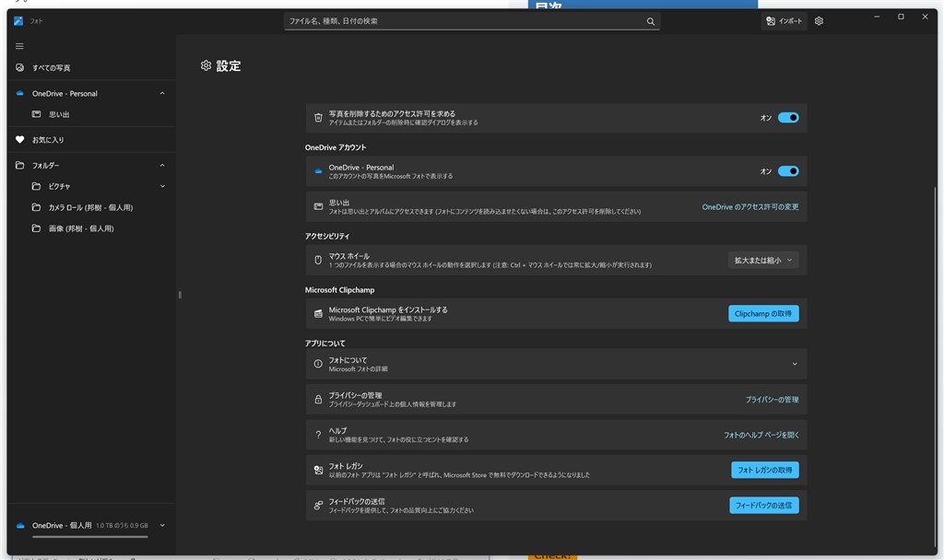Toggle off delete confirmation permission switch
The width and height of the screenshot is (944, 560).
click(x=788, y=118)
